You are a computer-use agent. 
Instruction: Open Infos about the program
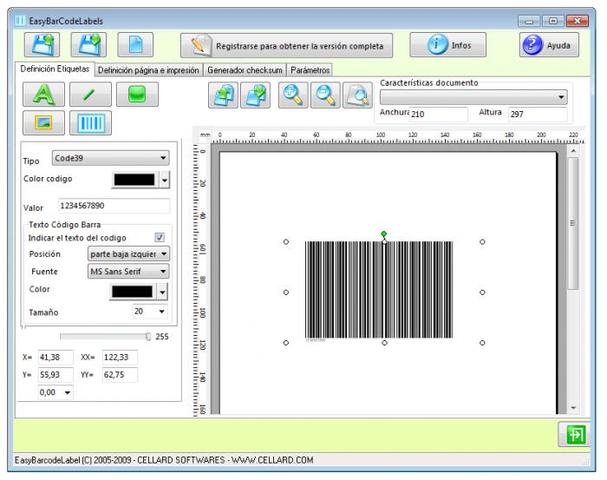pyautogui.click(x=448, y=45)
